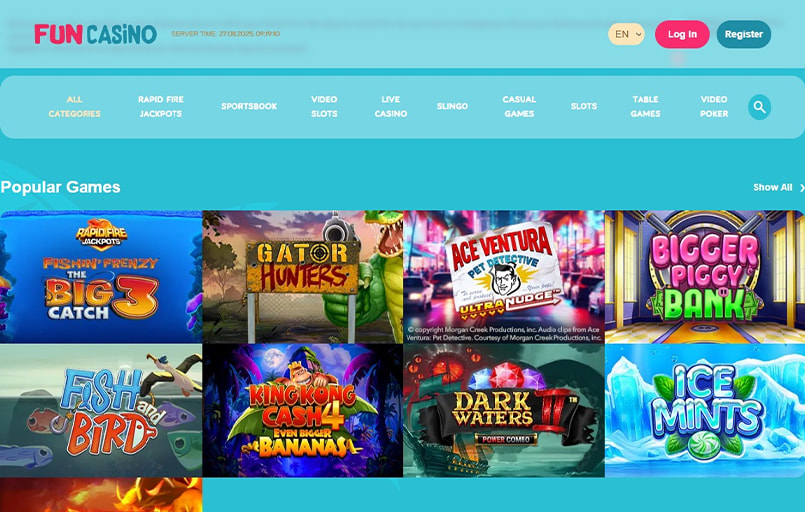
Task: Click the magnifying glass search icon
Action: (759, 107)
